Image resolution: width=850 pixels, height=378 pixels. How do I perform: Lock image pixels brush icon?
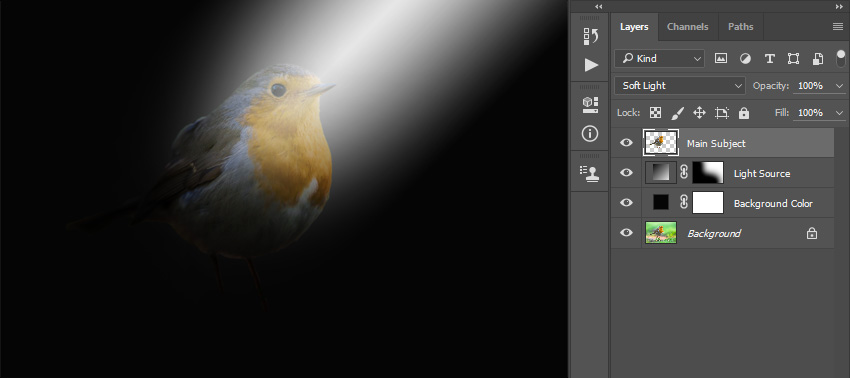678,113
